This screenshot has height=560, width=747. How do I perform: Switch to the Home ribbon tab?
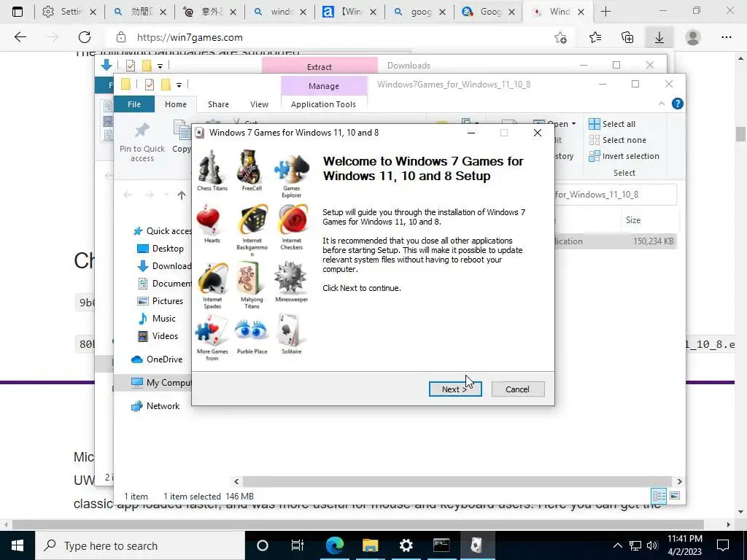176,104
